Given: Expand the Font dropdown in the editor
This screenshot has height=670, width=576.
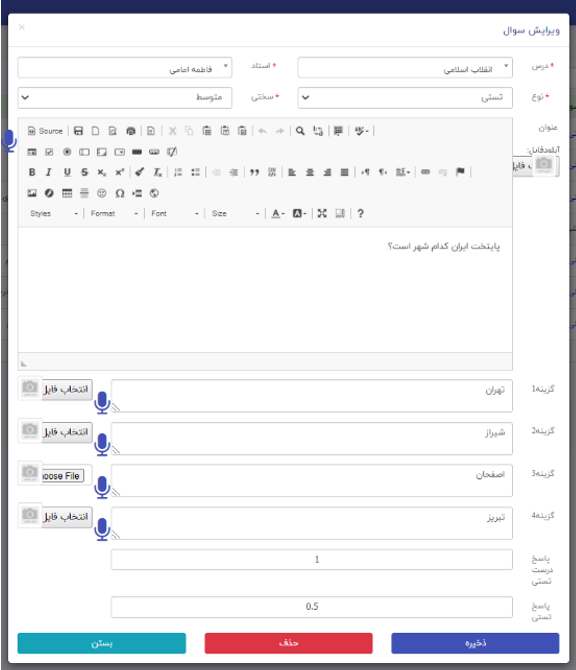Looking at the screenshot, I should 175,213.
